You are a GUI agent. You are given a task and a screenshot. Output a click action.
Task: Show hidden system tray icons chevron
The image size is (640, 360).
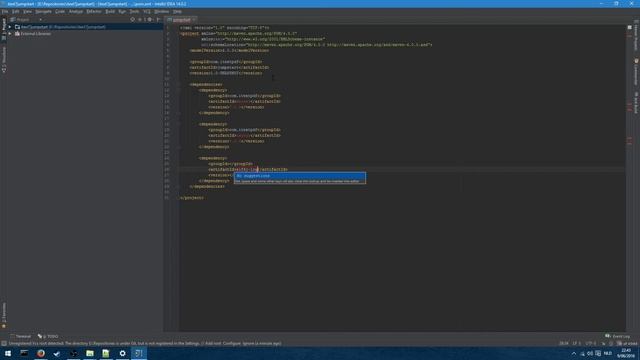[x=574, y=353]
